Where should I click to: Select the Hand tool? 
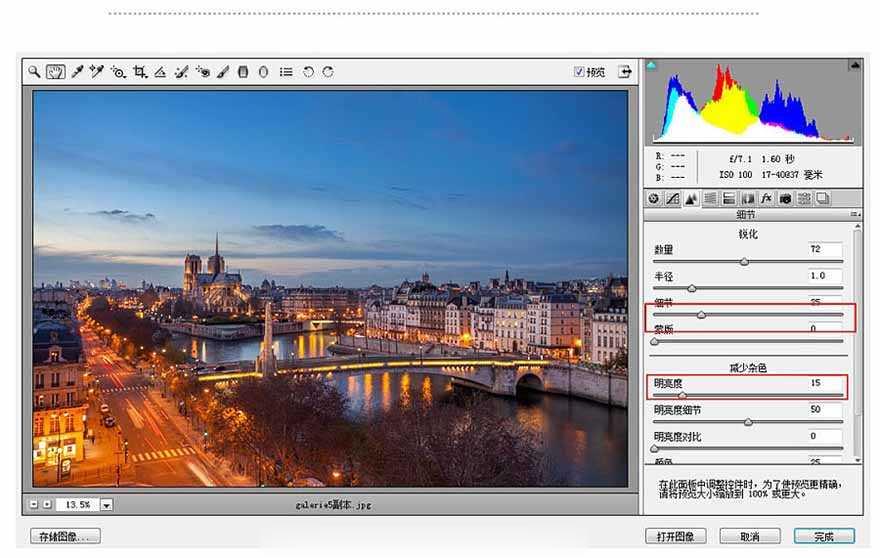click(x=55, y=72)
